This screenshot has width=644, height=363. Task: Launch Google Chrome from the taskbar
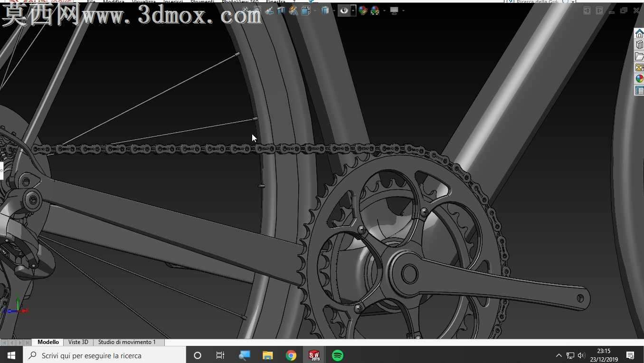coord(291,355)
